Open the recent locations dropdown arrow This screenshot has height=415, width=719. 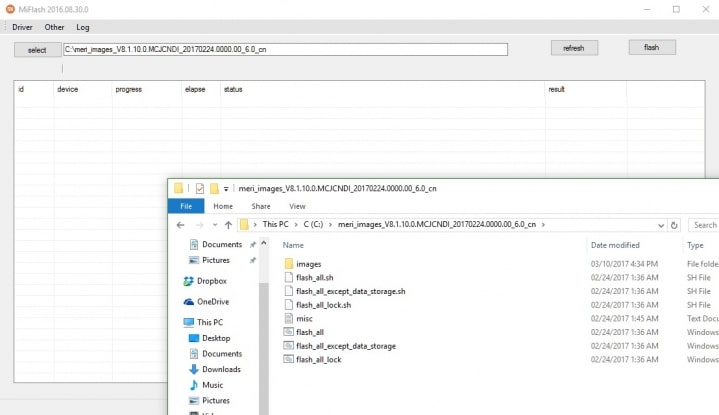[215, 225]
